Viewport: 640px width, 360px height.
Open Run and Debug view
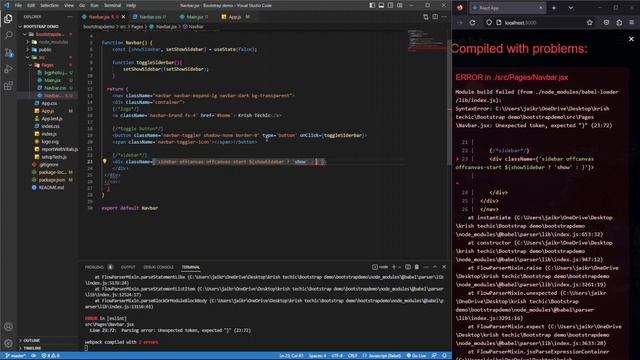(8, 69)
